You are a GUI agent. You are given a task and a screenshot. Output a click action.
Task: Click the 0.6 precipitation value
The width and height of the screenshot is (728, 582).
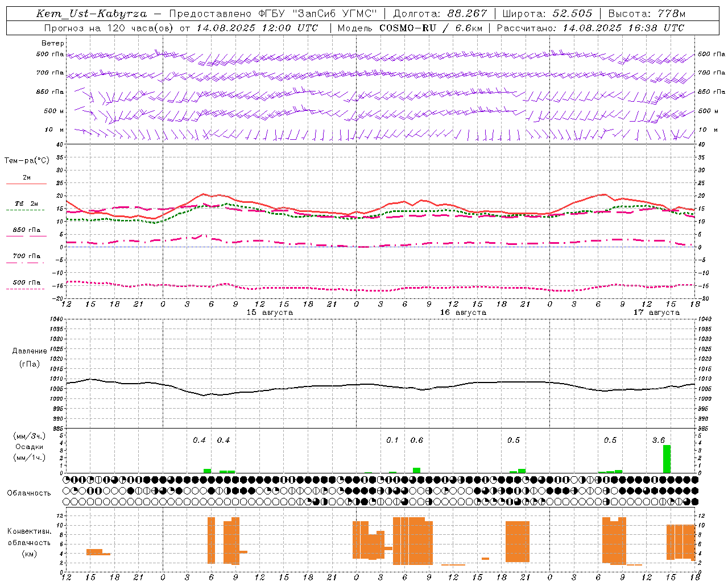pos(417,440)
